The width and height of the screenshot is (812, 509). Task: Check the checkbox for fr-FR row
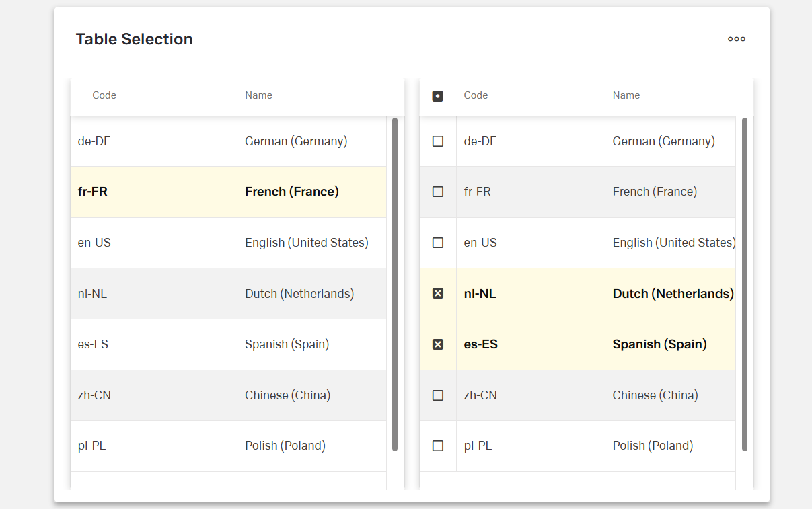[437, 192]
